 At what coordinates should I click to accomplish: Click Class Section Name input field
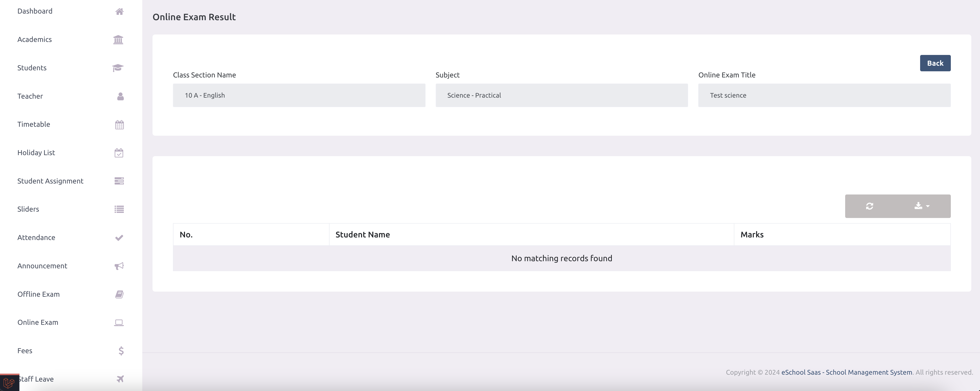click(x=299, y=95)
